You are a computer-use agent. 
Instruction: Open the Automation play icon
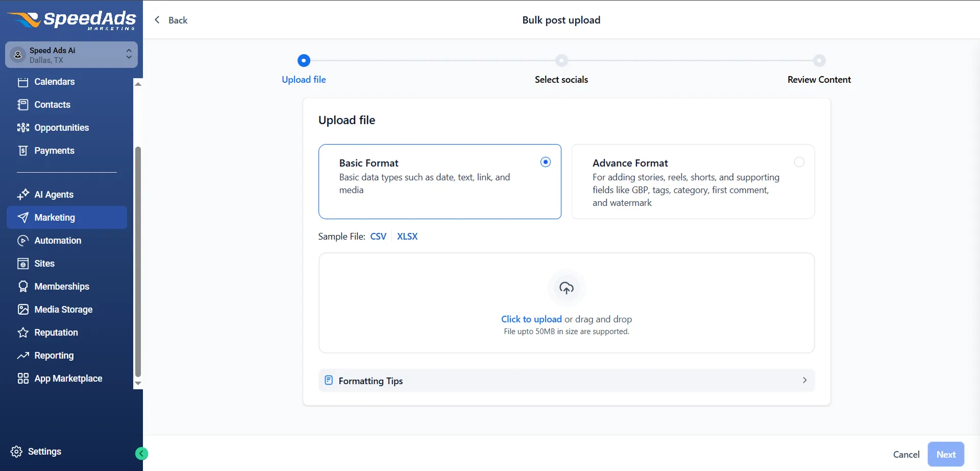click(23, 241)
